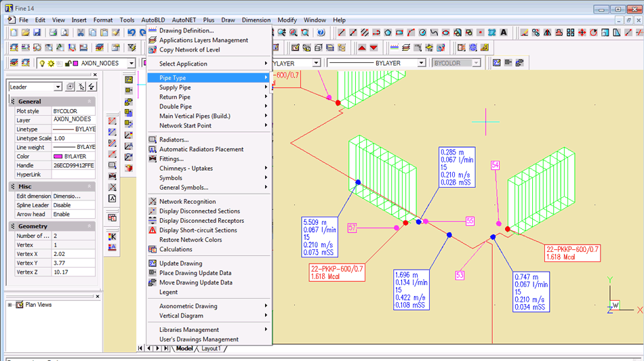
Task: Click the red up-arrow level icon
Action: coord(362,47)
